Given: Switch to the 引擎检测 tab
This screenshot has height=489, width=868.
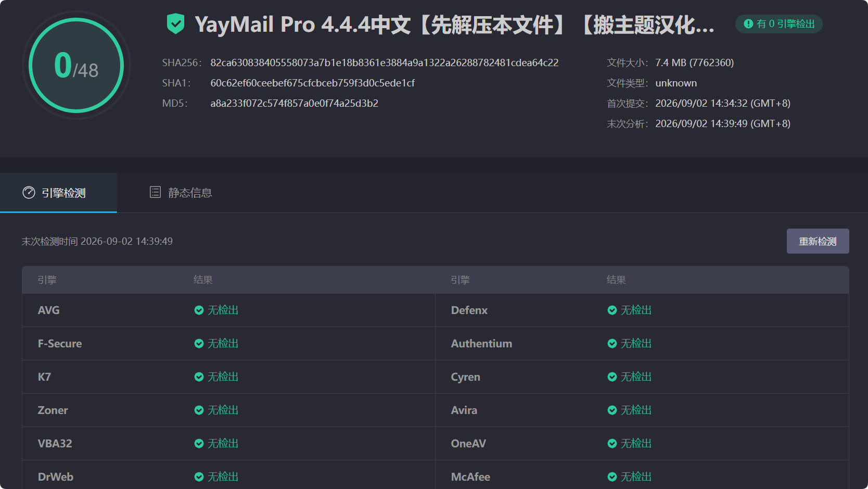Looking at the screenshot, I should pyautogui.click(x=58, y=193).
